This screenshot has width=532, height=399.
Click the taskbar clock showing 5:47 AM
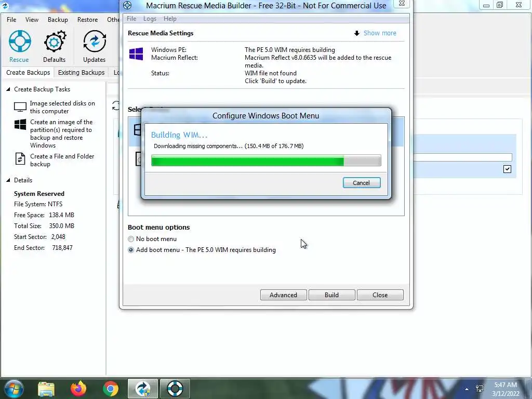tap(506, 389)
